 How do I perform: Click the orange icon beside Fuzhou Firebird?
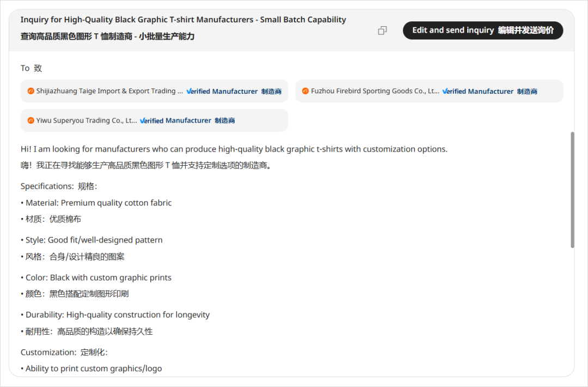point(305,91)
